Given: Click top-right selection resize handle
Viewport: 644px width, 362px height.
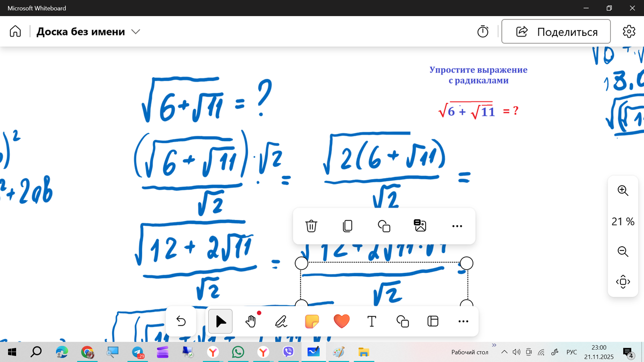Looking at the screenshot, I should [x=467, y=263].
